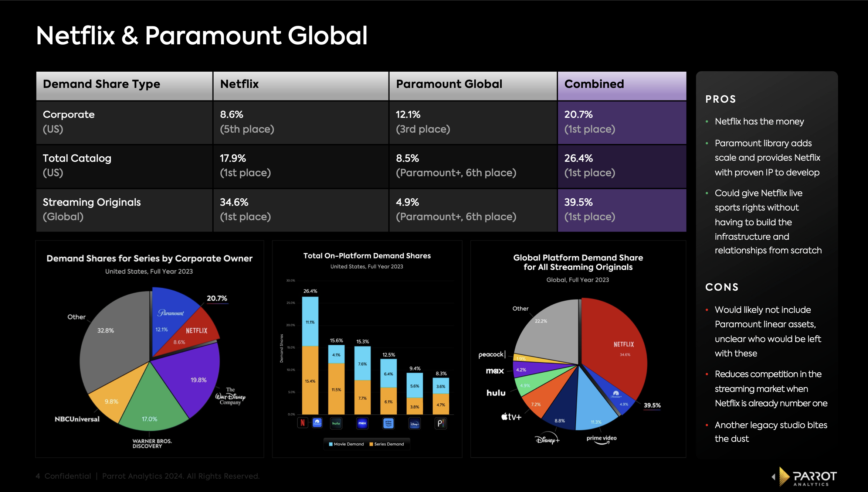
Task: Click the Disney+ icon under the bar chart
Action: coord(415,423)
